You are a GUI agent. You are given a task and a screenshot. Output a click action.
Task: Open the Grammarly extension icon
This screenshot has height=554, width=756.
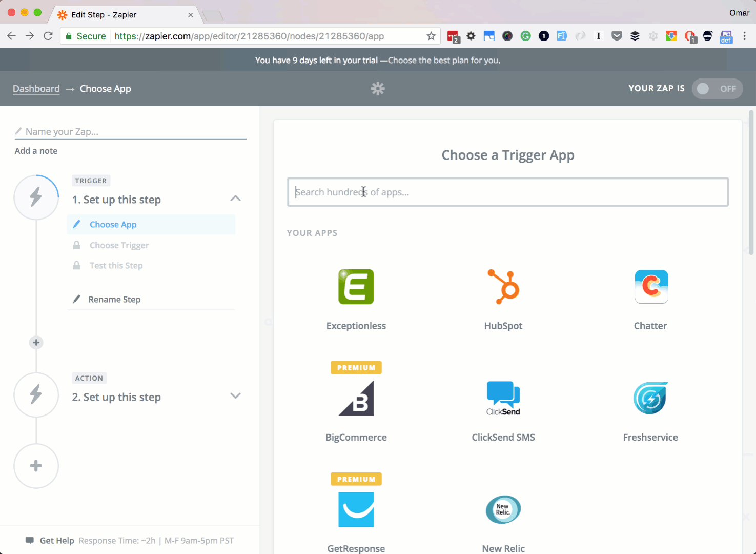[525, 36]
